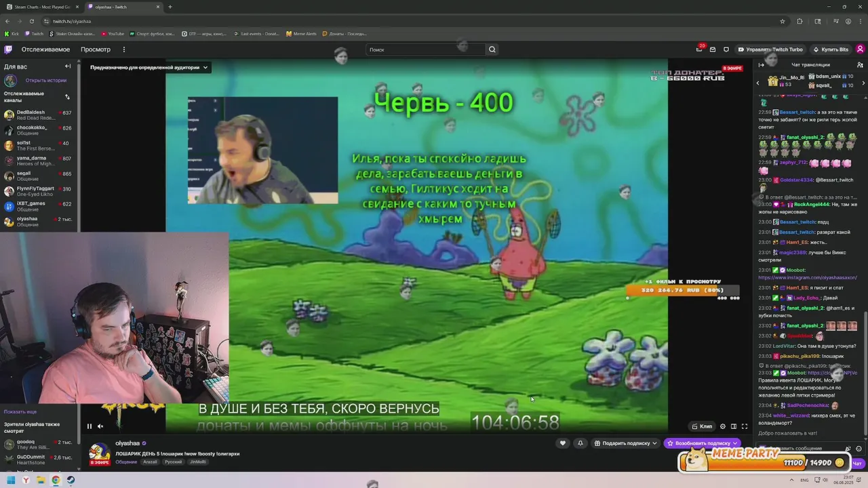This screenshot has height=488, width=868.
Task: Click Управлять Twitch Turbo button
Action: point(770,49)
